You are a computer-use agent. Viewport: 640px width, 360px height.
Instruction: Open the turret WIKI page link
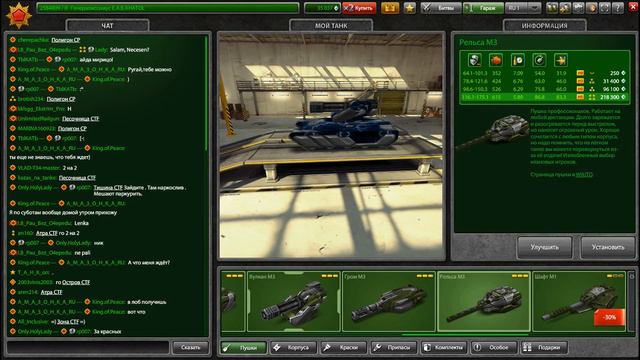(584, 175)
